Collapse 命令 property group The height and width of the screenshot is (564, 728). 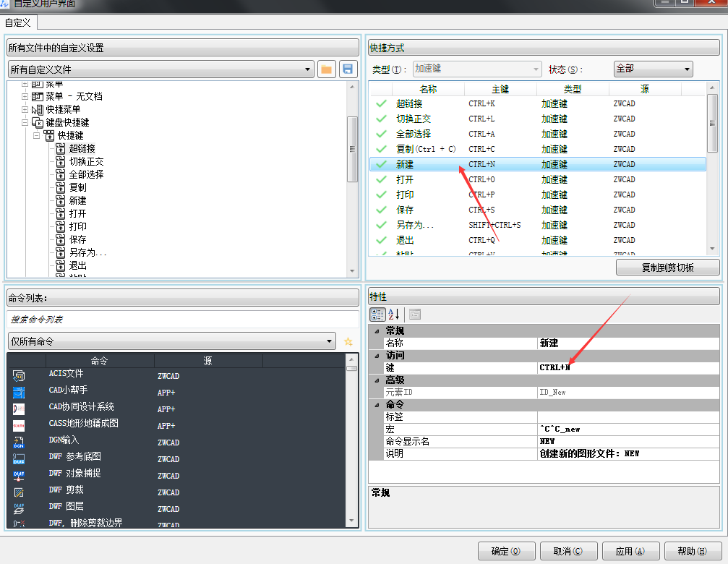click(x=377, y=405)
